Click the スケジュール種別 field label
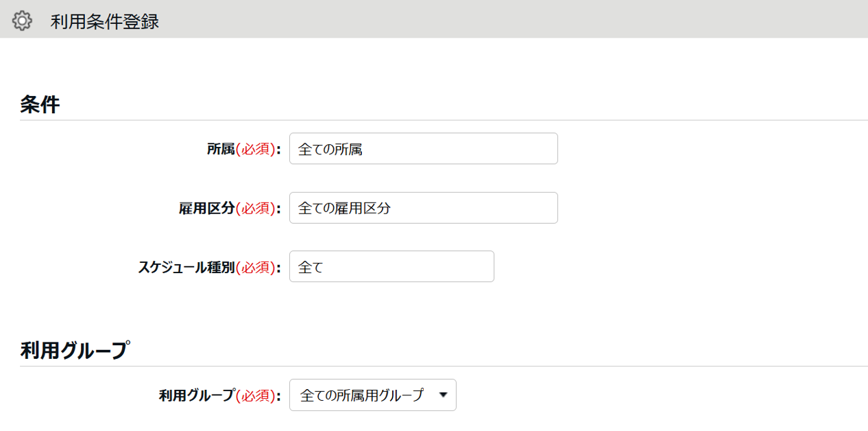This screenshot has height=431, width=868. pos(187,267)
